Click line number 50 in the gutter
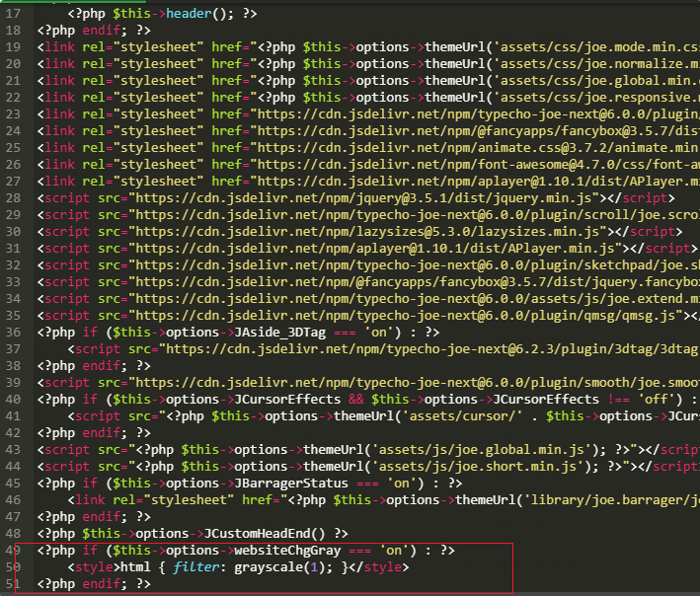700x596 pixels. pyautogui.click(x=13, y=567)
